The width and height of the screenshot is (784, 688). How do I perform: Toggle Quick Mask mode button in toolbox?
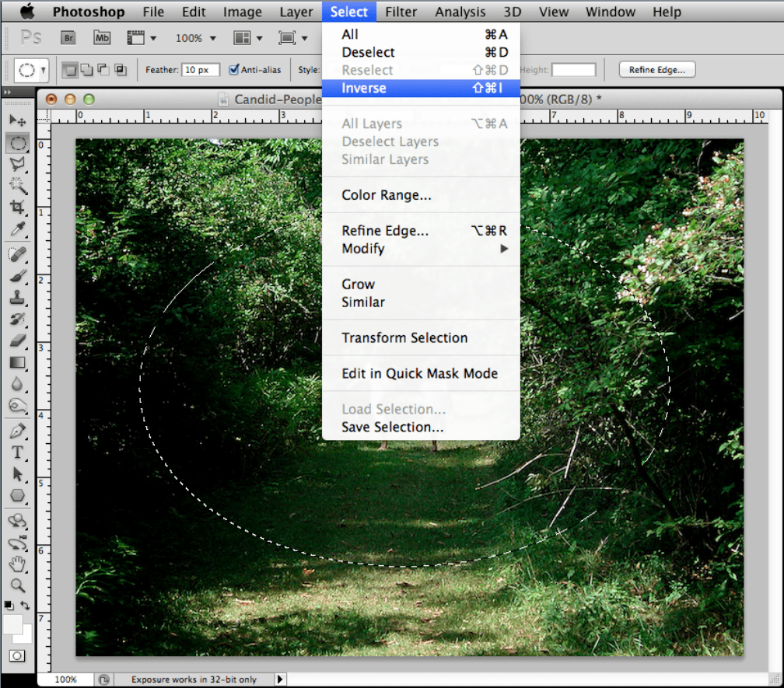[17, 656]
